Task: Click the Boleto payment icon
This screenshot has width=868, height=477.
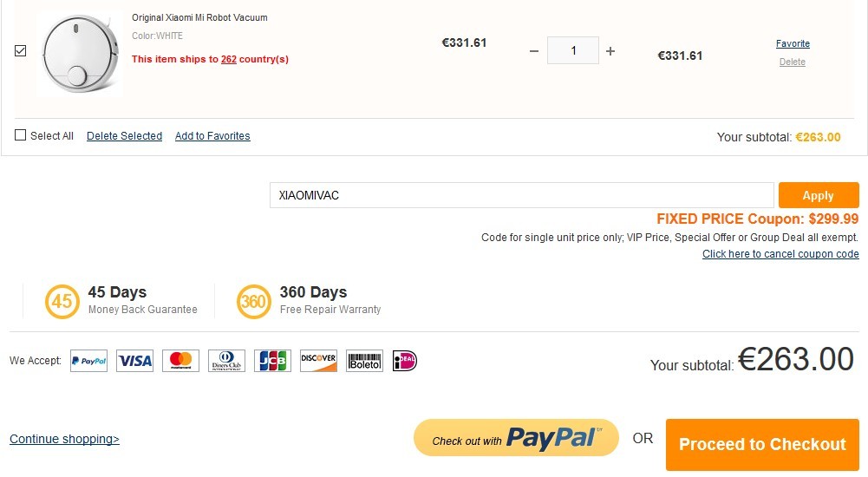Action: click(x=364, y=361)
